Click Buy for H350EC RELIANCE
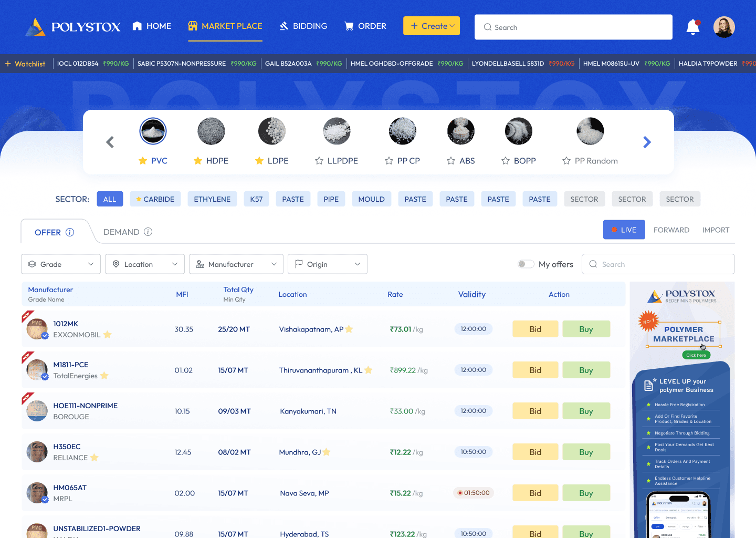 click(x=586, y=452)
